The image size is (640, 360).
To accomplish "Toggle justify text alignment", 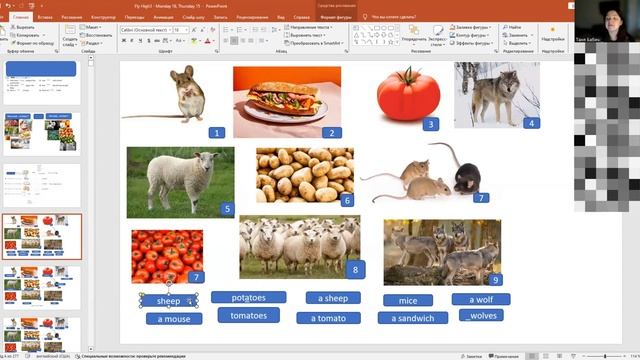I will point(251,41).
